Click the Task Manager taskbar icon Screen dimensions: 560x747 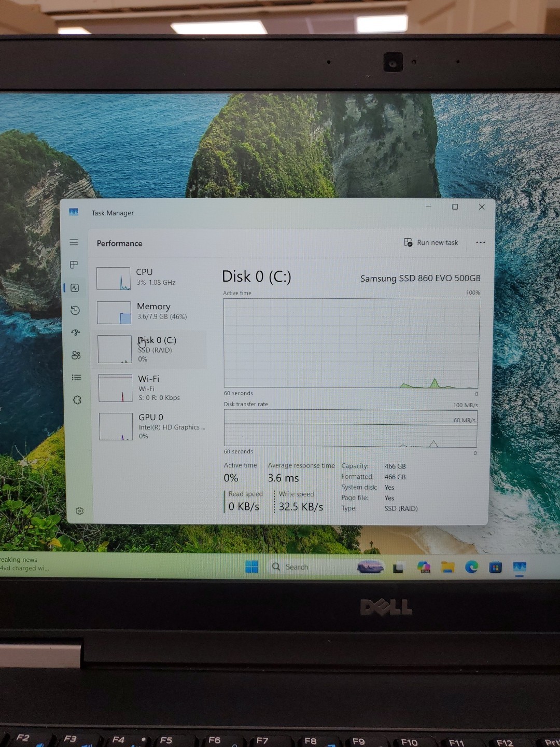point(520,567)
